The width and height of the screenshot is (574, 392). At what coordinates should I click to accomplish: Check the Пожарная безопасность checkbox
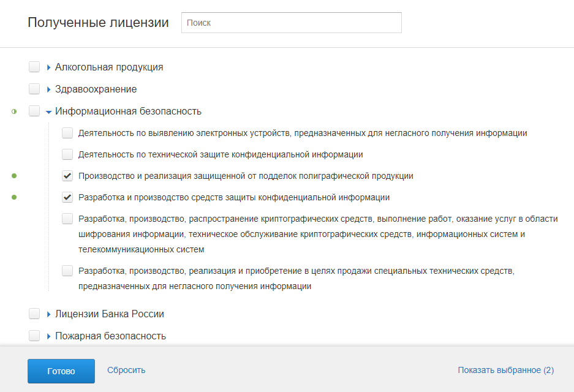point(34,336)
